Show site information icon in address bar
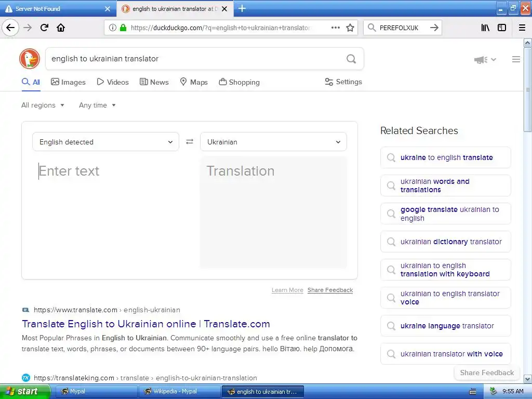Screen dimensions: 532x399 (112, 28)
